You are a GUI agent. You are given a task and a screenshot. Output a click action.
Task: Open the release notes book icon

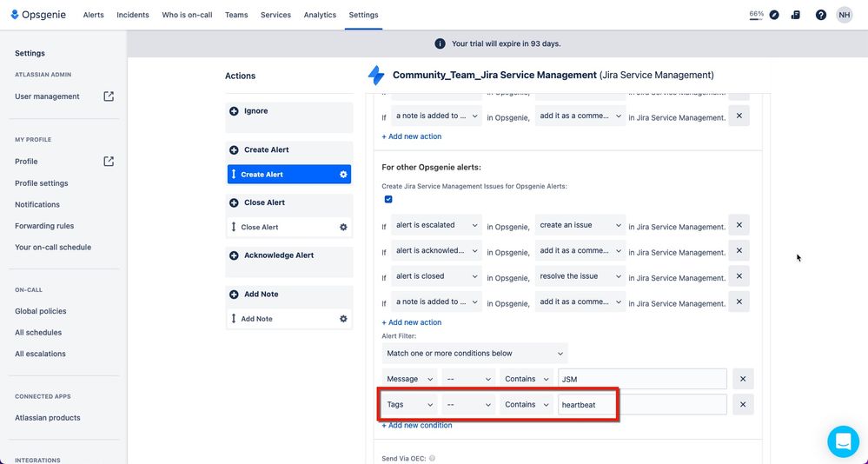(796, 15)
